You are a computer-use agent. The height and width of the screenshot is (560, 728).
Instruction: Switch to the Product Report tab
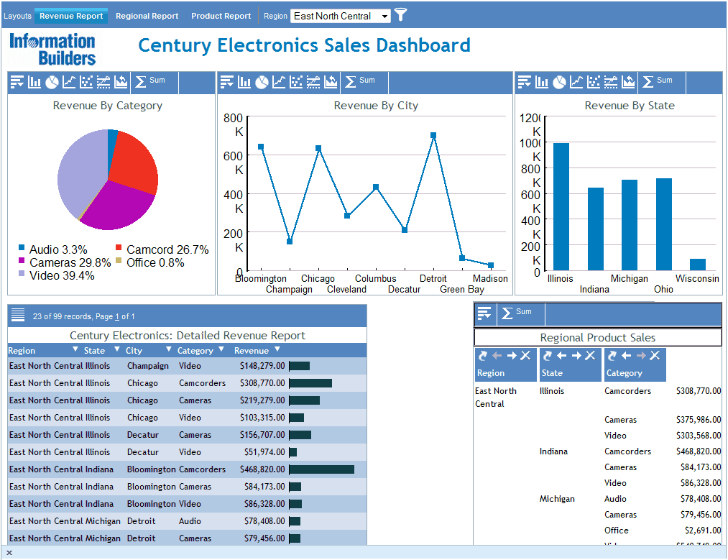click(221, 16)
